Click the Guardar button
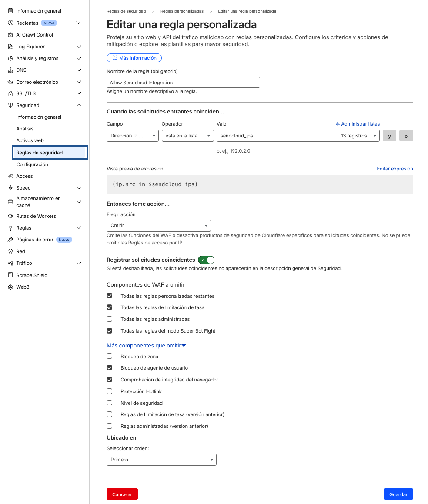This screenshot has height=504, width=428. [x=398, y=494]
